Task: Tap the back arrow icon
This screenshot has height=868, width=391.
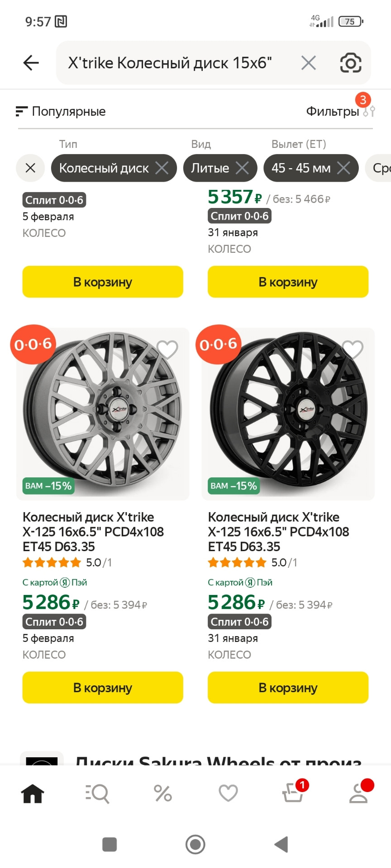Action: [31, 63]
